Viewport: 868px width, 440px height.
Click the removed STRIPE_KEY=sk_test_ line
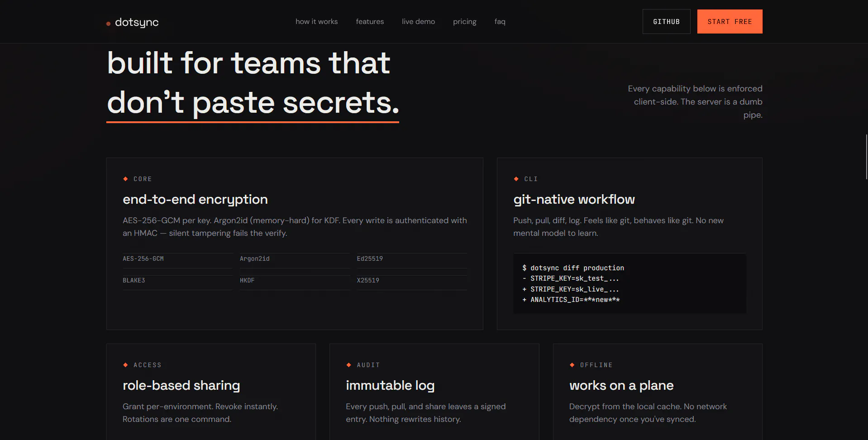[571, 278]
